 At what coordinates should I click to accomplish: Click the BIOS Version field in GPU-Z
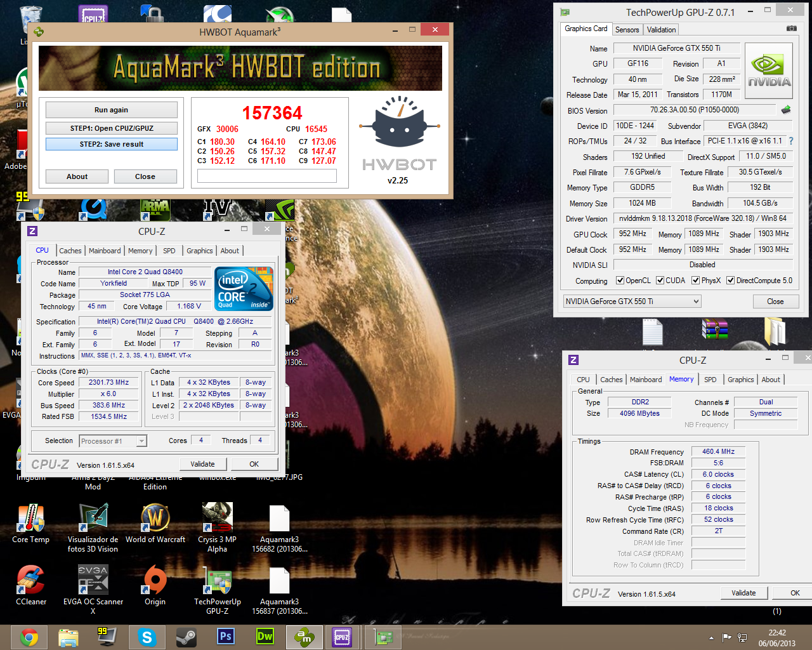[695, 110]
